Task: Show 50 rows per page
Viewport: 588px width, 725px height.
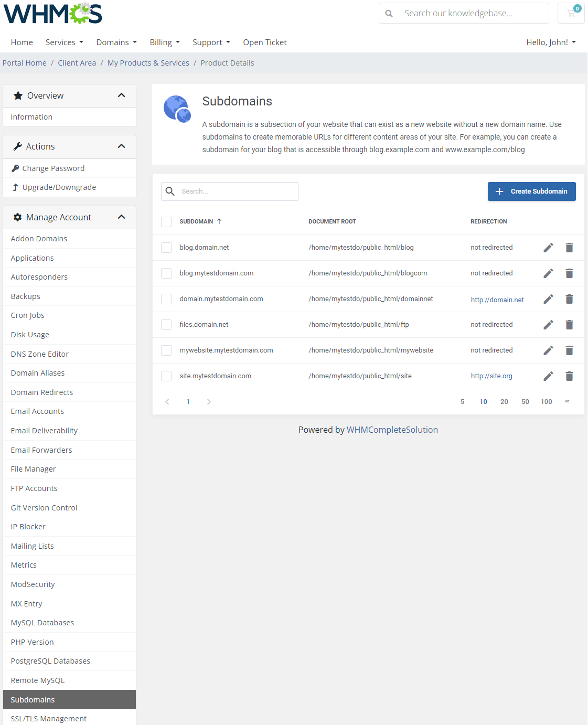Action: click(525, 402)
